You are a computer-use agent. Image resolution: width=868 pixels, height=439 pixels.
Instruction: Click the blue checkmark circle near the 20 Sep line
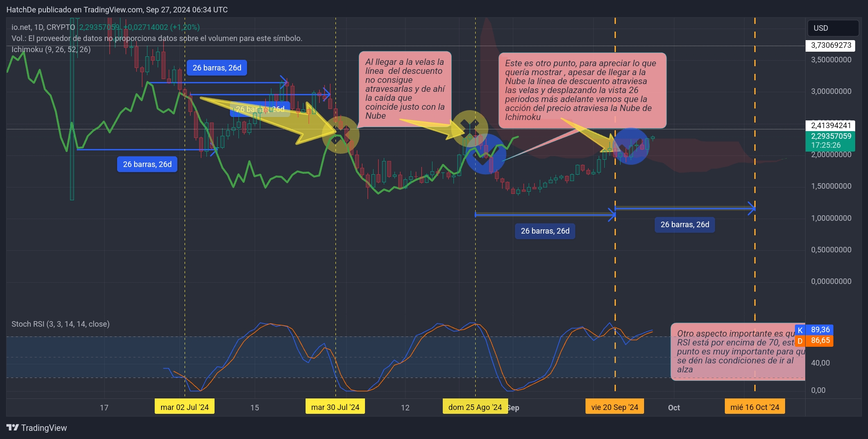click(631, 146)
